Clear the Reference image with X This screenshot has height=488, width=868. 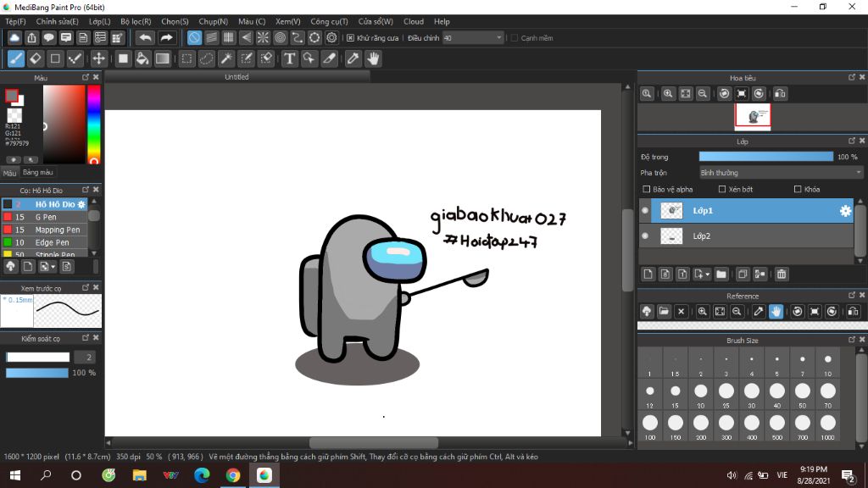[681, 312]
